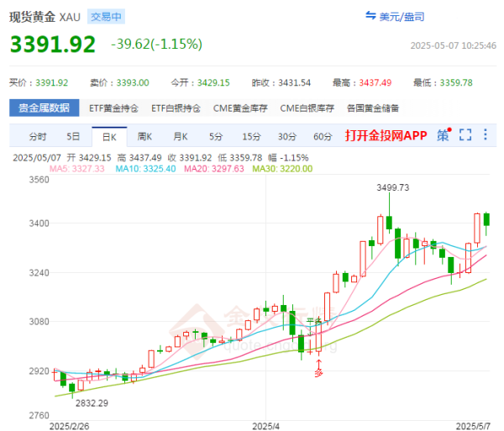Switch chart to 分时 view
The height and width of the screenshot is (431, 504).
pyautogui.click(x=38, y=137)
